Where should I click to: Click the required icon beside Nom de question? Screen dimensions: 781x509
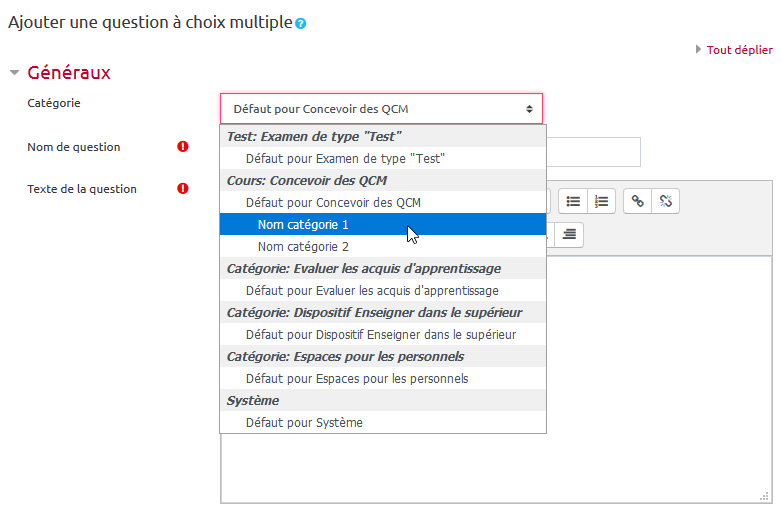(x=183, y=147)
